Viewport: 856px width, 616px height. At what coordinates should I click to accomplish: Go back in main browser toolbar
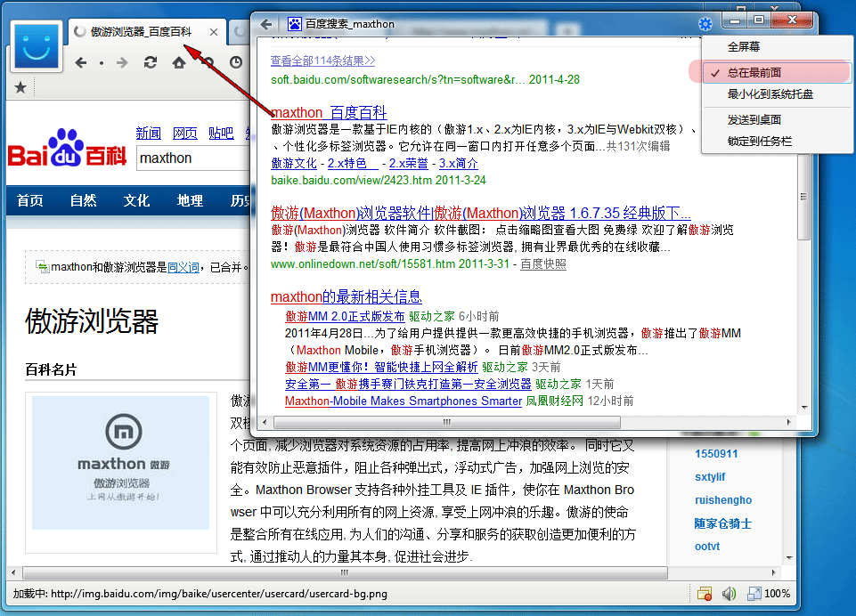(81, 62)
